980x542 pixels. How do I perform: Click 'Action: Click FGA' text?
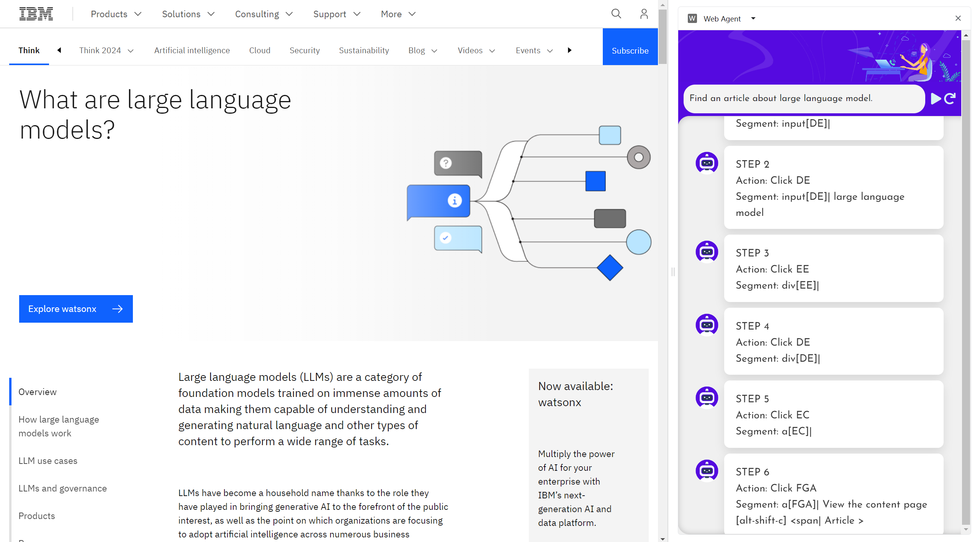(x=776, y=488)
